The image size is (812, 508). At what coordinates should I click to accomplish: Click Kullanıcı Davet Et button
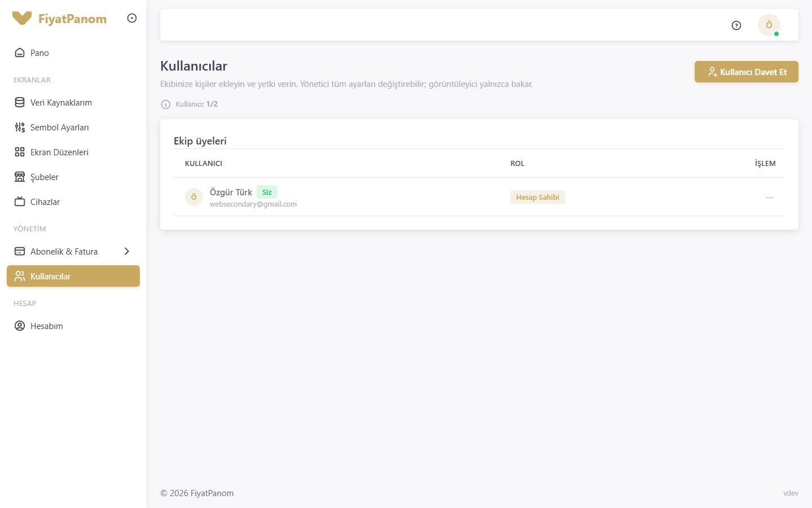747,72
